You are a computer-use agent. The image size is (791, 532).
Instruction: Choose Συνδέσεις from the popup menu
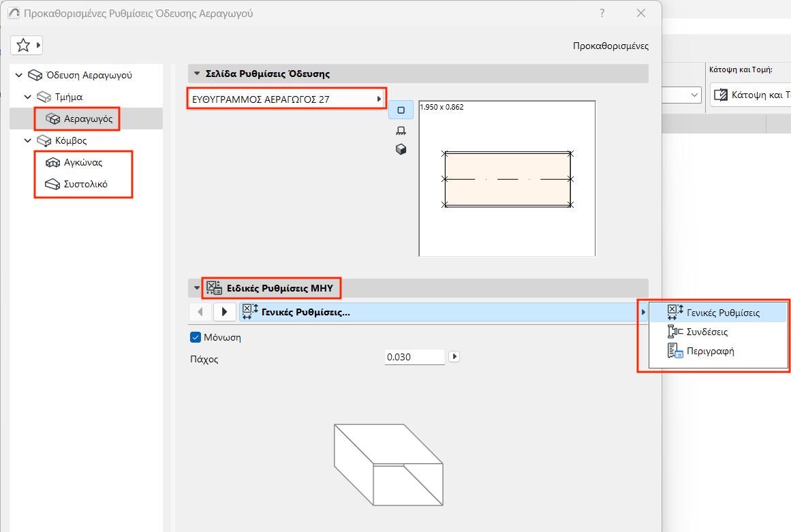[x=718, y=331]
